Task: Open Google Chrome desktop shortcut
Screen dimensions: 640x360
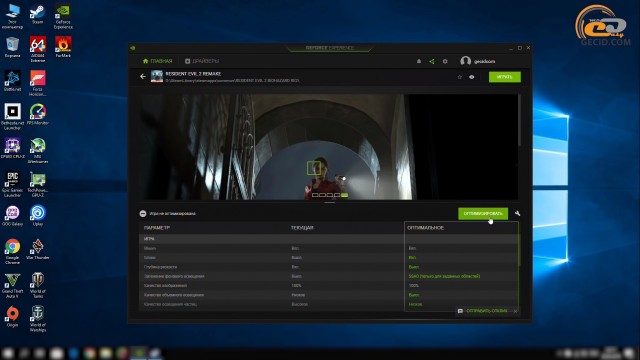Action: [x=13, y=251]
